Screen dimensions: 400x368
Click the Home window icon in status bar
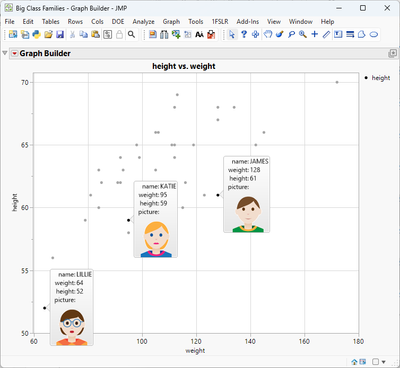click(354, 362)
